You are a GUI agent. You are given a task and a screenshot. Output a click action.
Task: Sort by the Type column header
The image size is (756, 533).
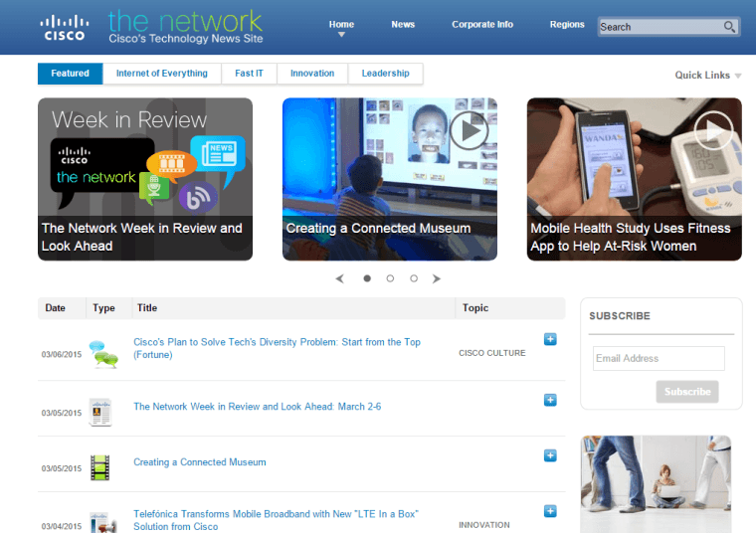pos(103,308)
